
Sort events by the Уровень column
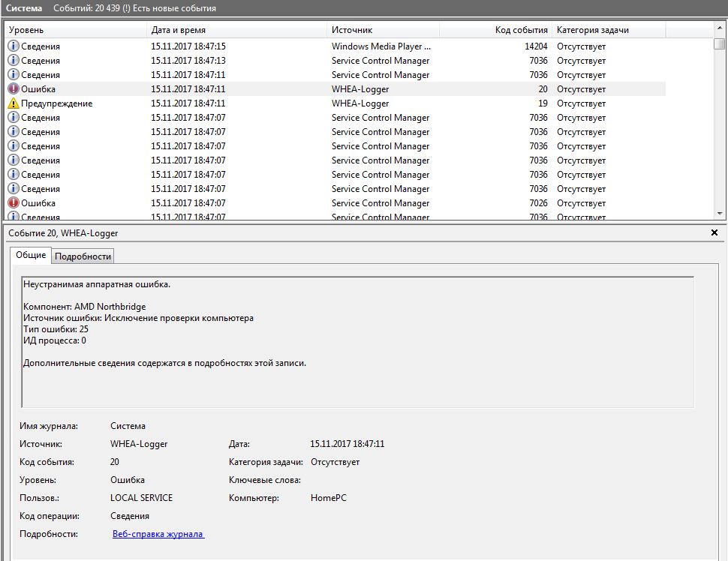point(76,30)
